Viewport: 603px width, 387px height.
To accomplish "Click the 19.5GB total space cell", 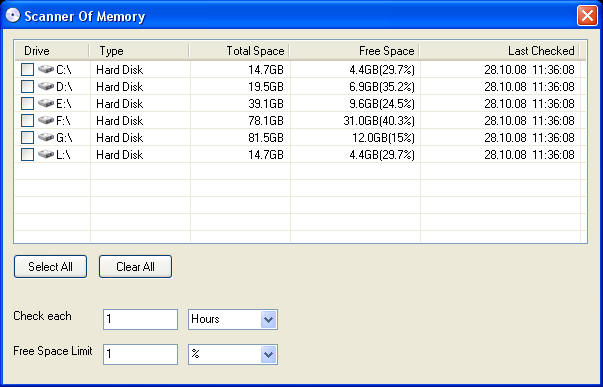I will (266, 87).
